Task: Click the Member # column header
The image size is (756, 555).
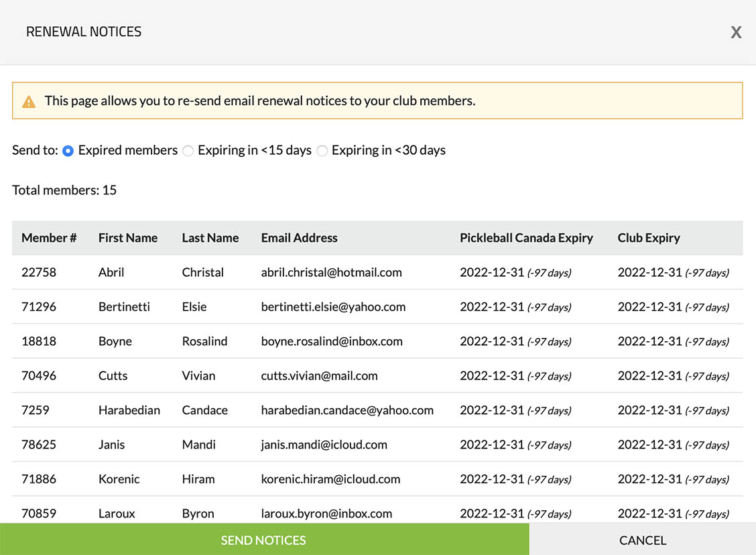Action: (49, 238)
